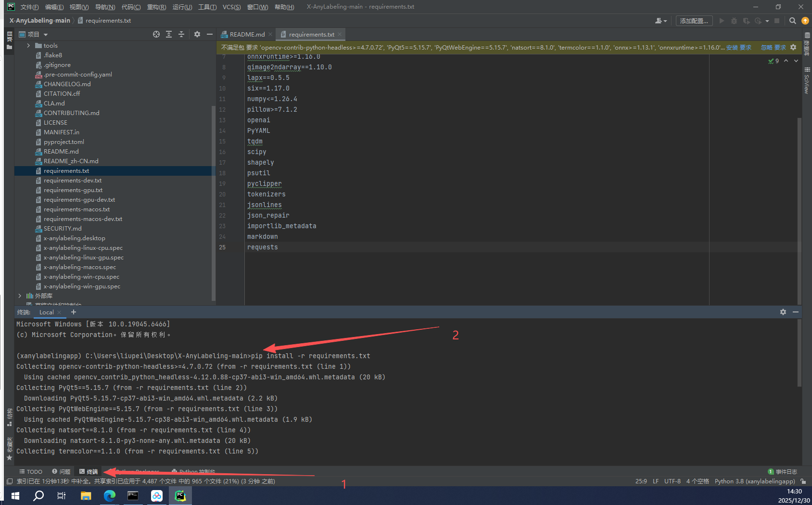812x505 pixels.
Task: Open project panel settings gear
Action: pyautogui.click(x=197, y=34)
